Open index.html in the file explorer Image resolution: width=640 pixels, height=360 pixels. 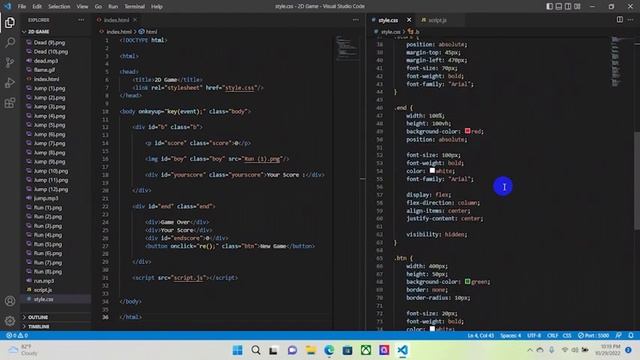[46, 79]
